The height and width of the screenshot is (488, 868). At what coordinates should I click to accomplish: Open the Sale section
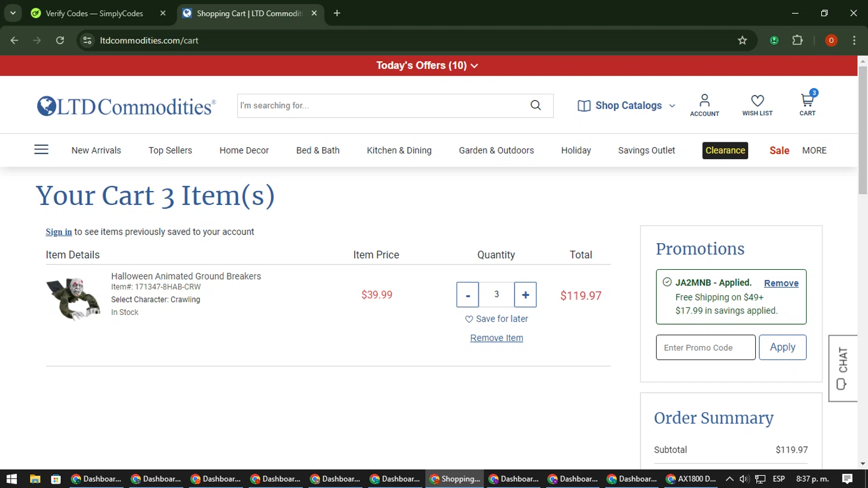pos(779,151)
